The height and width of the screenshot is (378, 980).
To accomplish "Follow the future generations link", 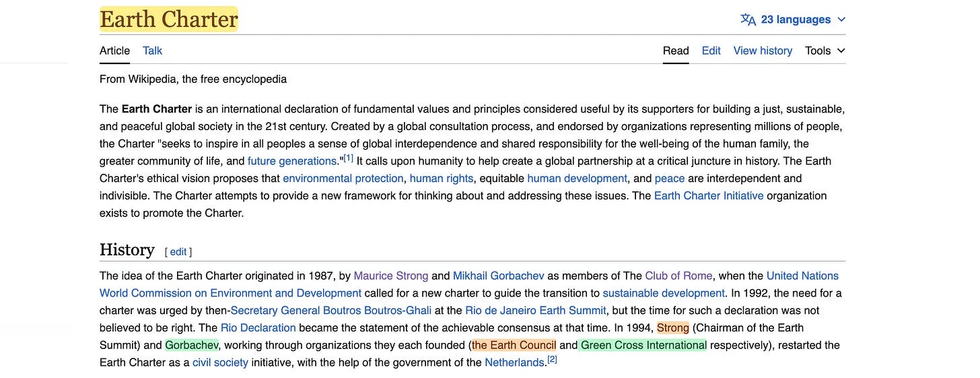I will 291,161.
